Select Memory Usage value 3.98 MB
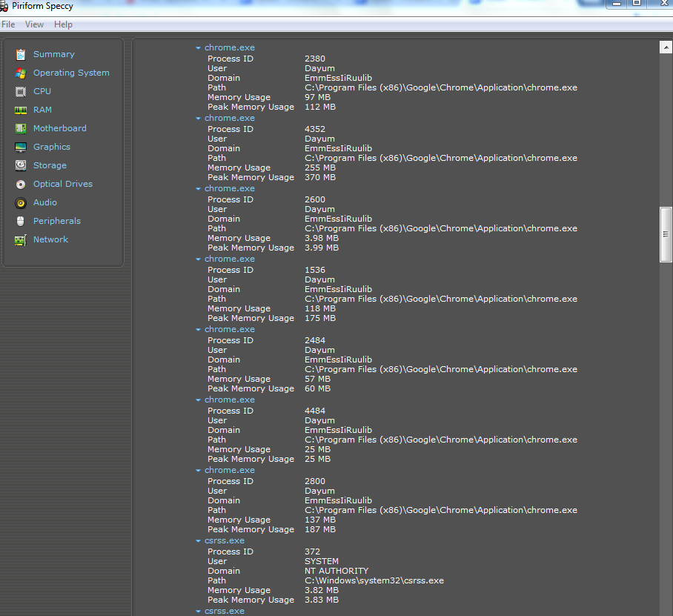673x616 pixels. point(322,238)
